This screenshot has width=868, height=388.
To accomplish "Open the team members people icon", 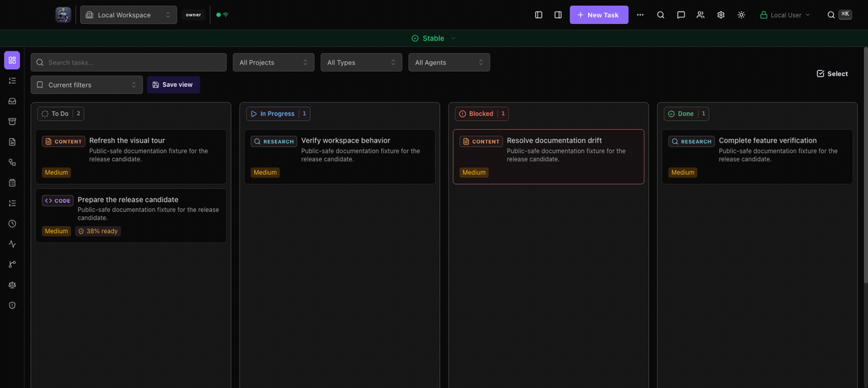I will point(700,14).
